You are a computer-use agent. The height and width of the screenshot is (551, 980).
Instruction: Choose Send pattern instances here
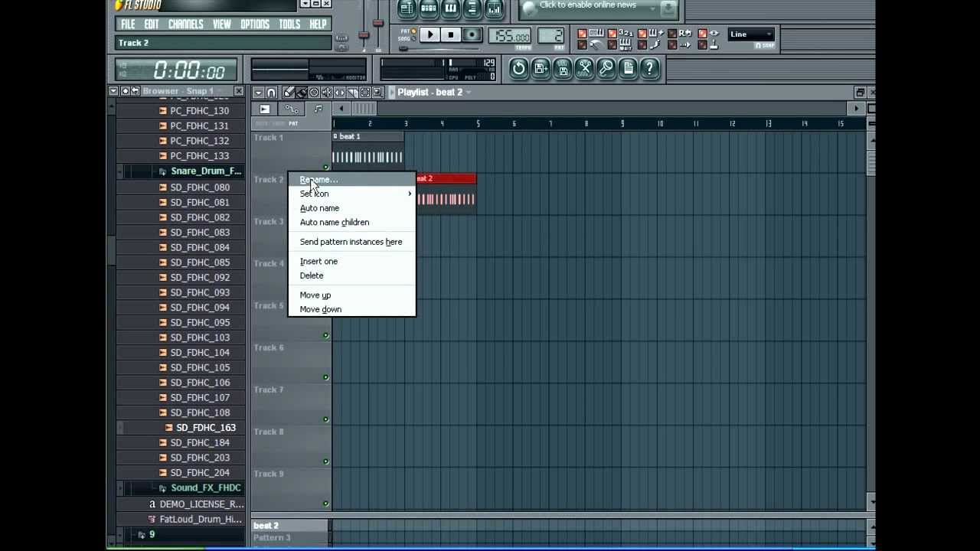(x=351, y=242)
